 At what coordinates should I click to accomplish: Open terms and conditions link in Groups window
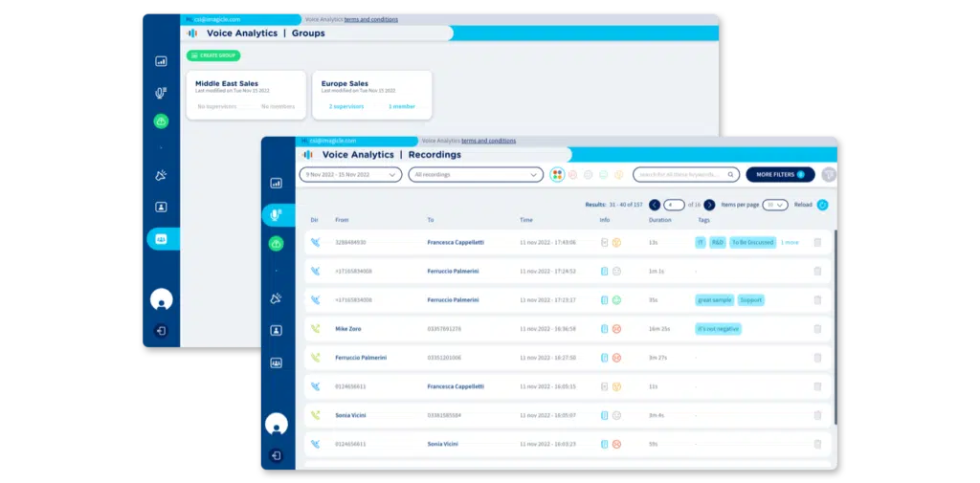pyautogui.click(x=370, y=19)
